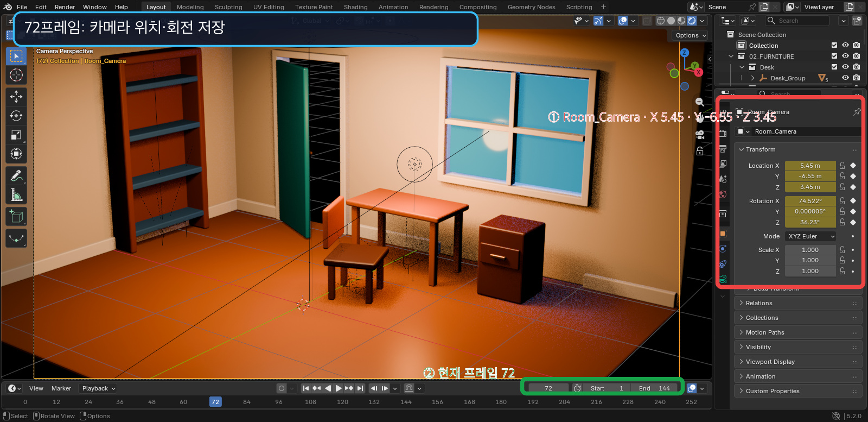The image size is (868, 422).
Task: Toggle Scale X lock
Action: pos(843,250)
